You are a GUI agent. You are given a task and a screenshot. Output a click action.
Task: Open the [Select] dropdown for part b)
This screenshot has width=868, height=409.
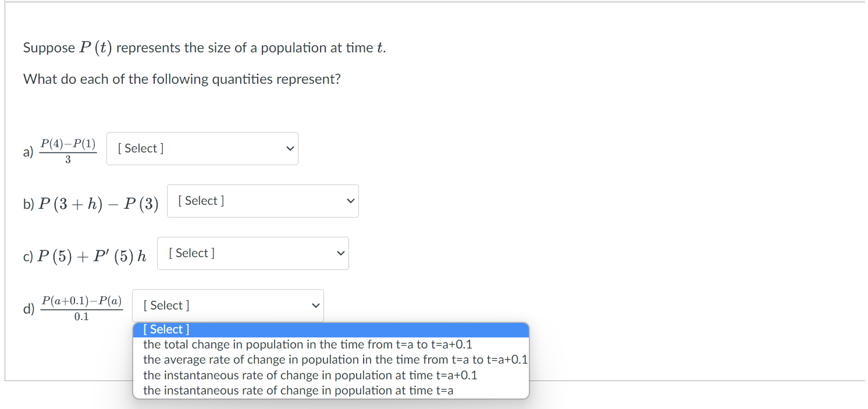pos(262,201)
